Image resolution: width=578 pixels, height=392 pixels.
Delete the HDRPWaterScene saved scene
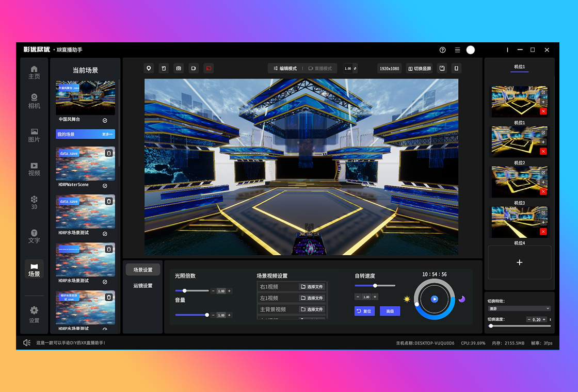coord(109,153)
